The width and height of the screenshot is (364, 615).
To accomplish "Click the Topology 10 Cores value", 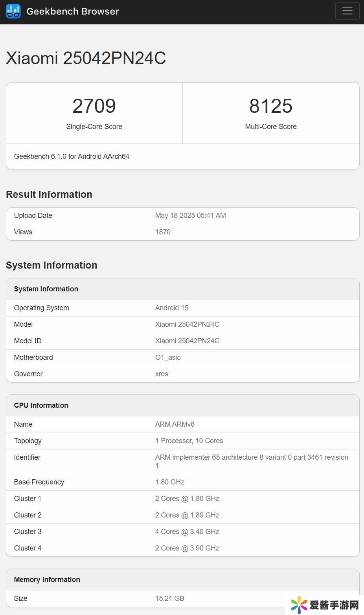I will [x=189, y=441].
